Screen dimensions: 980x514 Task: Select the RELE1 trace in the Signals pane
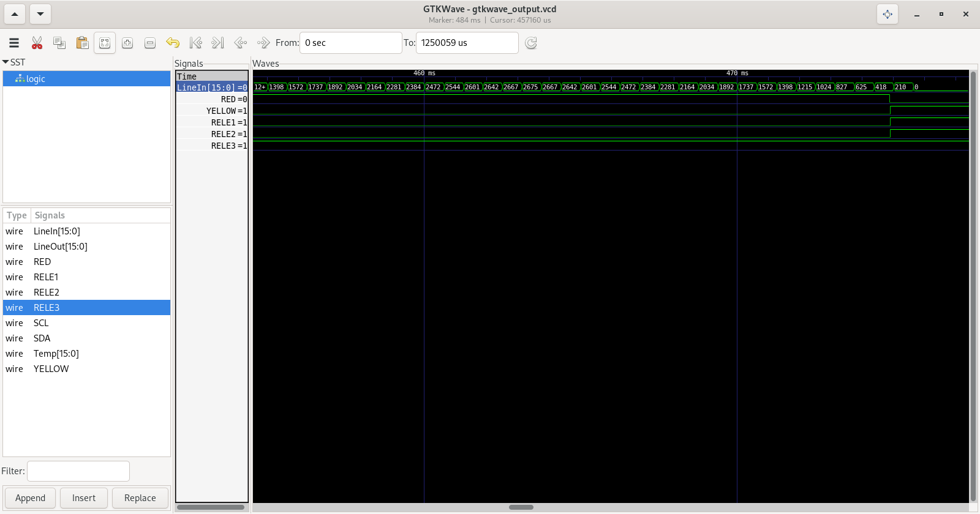tap(212, 122)
